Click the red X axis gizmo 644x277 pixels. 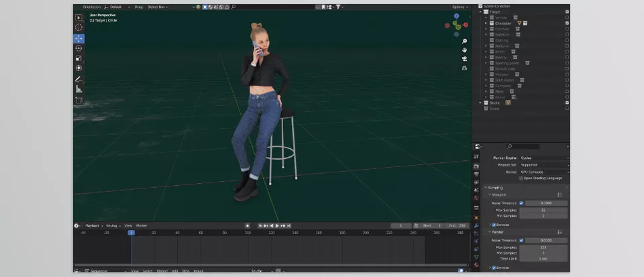(x=466, y=25)
